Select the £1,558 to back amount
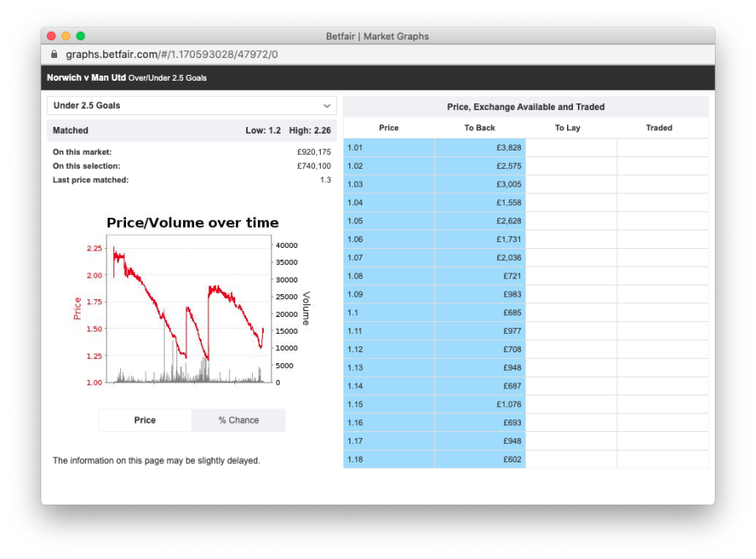Screen dimensions: 756x559 click(x=480, y=203)
